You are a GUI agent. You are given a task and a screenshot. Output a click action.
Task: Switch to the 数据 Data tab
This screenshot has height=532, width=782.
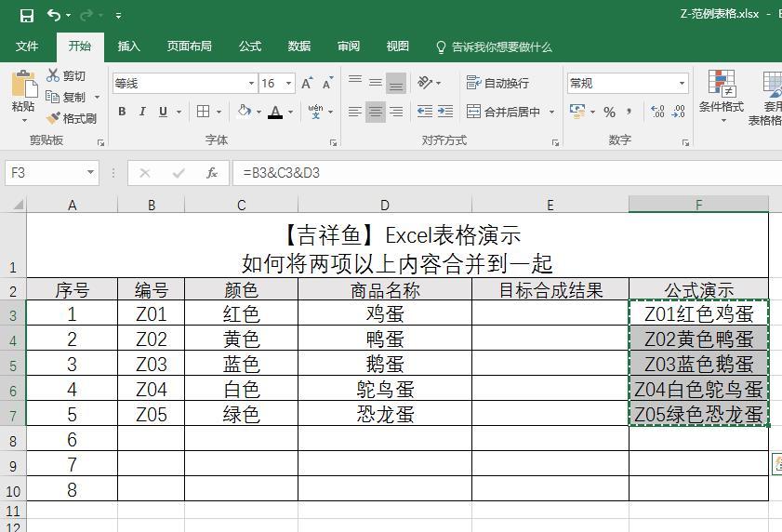click(299, 47)
